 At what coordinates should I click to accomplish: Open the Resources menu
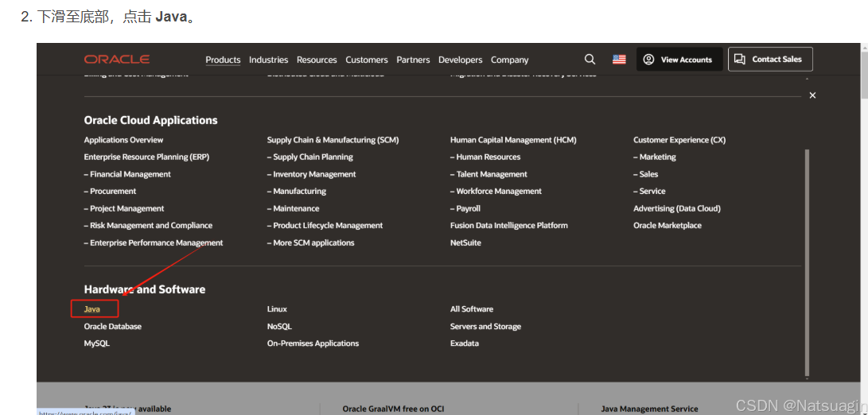point(317,60)
